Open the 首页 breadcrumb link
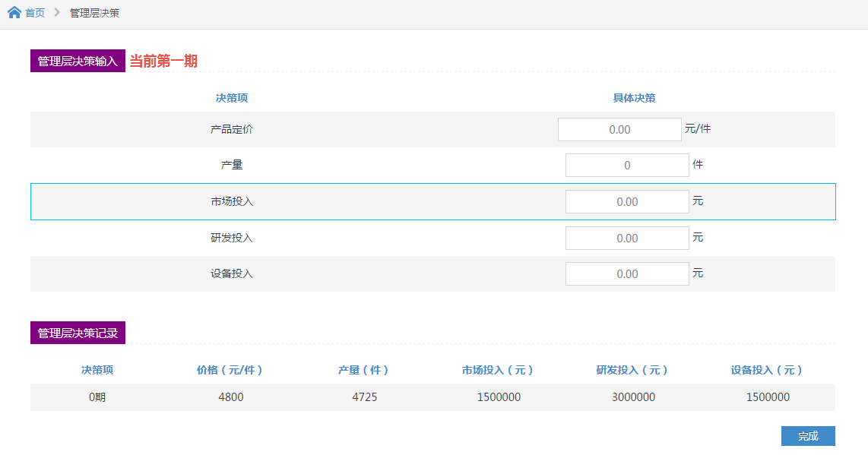Viewport: 868px width, 455px height. 35,13
